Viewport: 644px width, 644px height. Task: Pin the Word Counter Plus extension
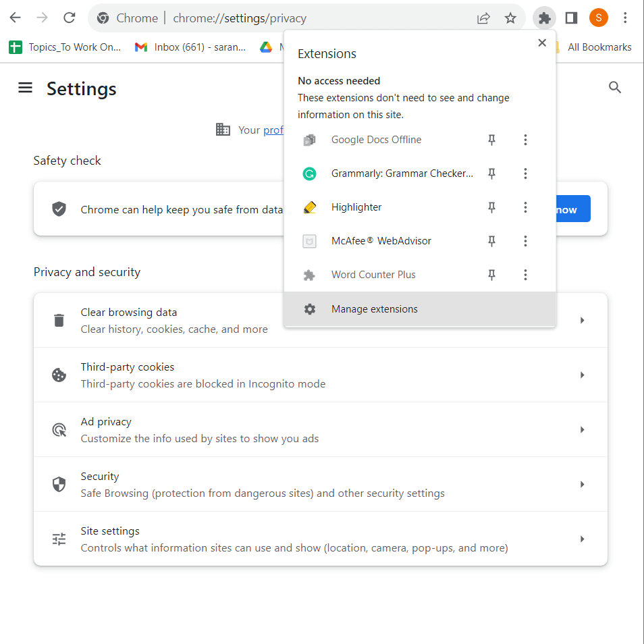click(x=492, y=275)
